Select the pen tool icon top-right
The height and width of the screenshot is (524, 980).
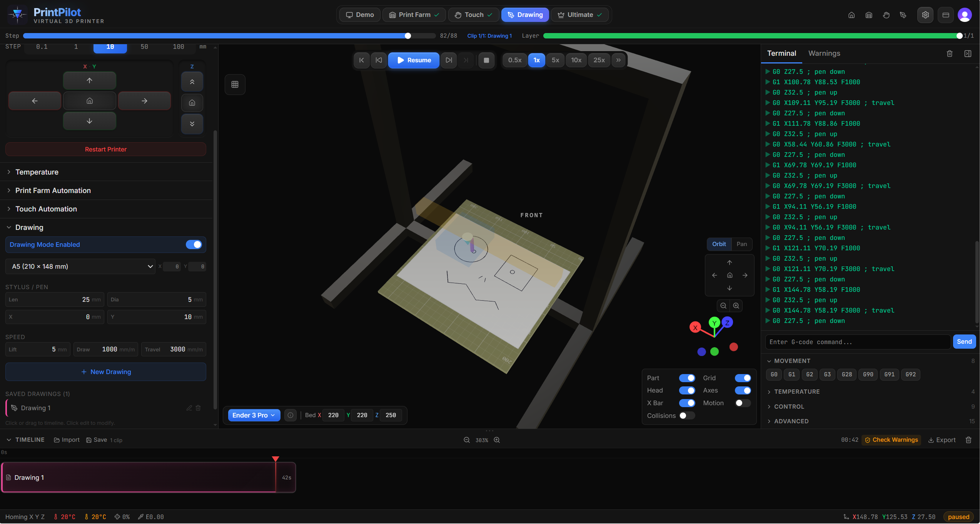903,15
